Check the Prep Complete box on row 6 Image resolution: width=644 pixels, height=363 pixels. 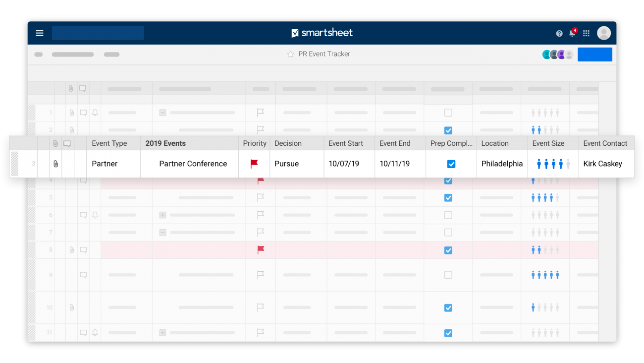(x=448, y=215)
